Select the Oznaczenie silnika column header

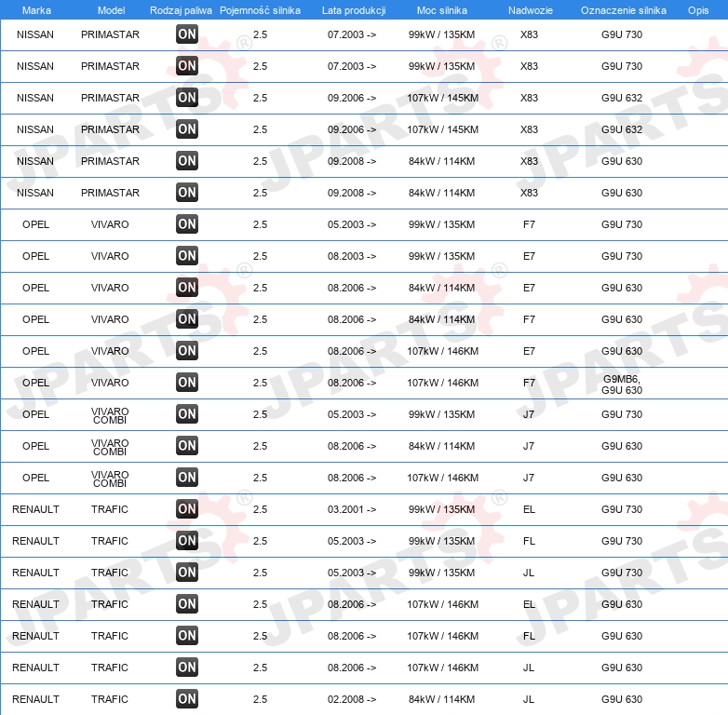[x=624, y=10]
